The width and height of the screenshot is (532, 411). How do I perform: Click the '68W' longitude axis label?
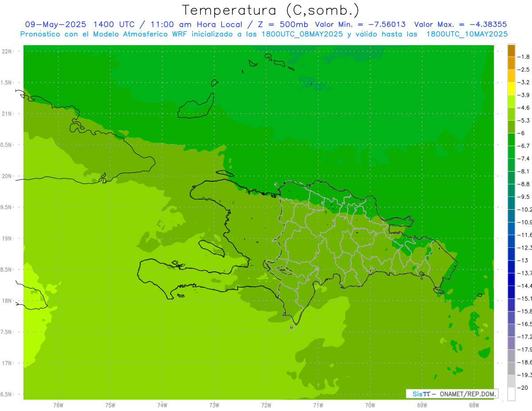pos(473,405)
